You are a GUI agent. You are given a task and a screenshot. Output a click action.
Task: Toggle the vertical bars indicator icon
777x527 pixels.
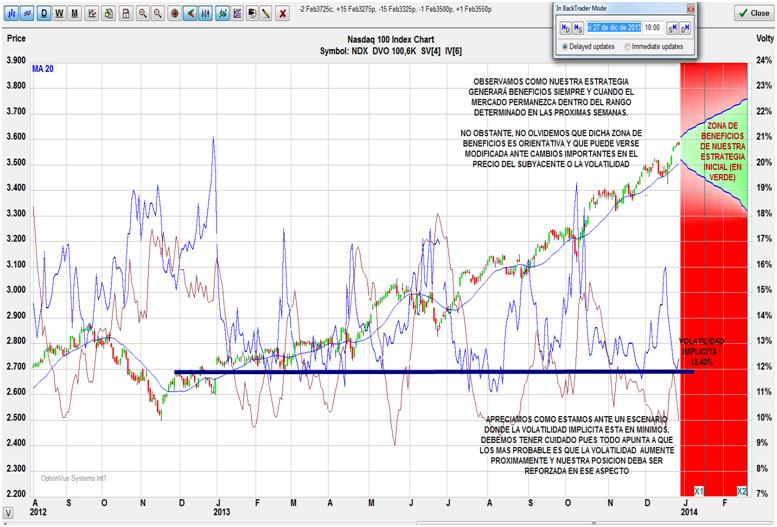point(205,13)
